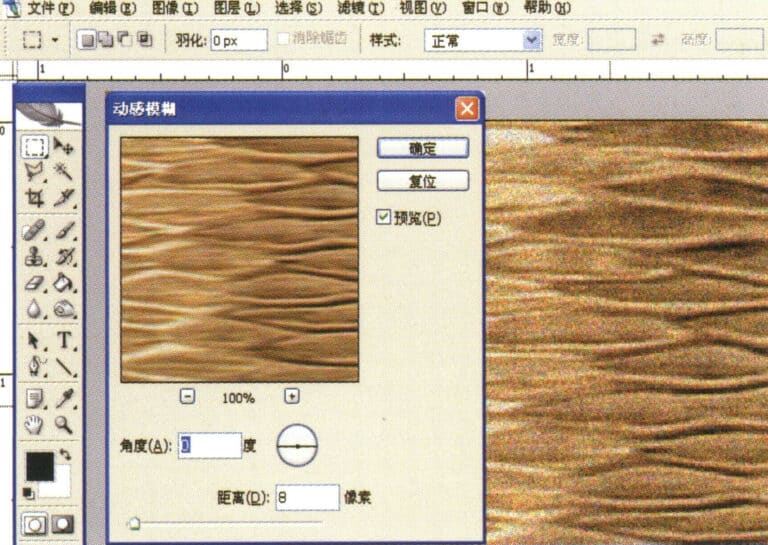Select the Move tool

(x=64, y=146)
